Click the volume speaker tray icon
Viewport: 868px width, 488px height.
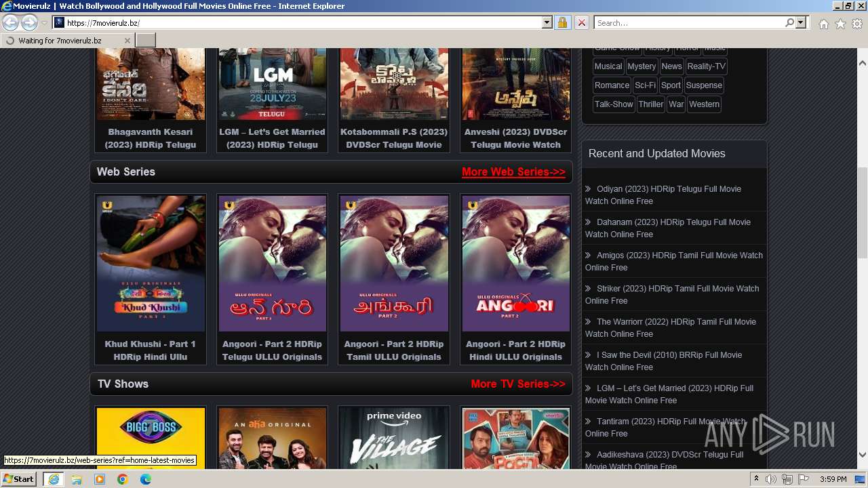(x=771, y=479)
